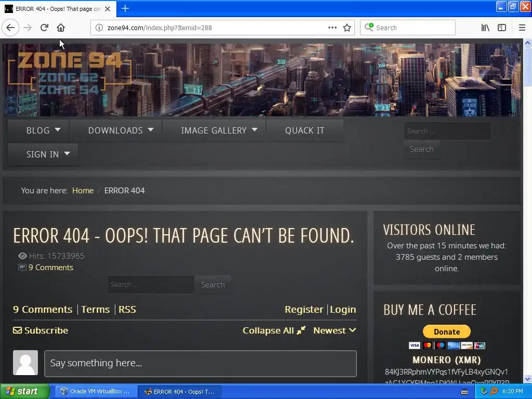
Task: Click the magnifier tray icon
Action: [494, 391]
